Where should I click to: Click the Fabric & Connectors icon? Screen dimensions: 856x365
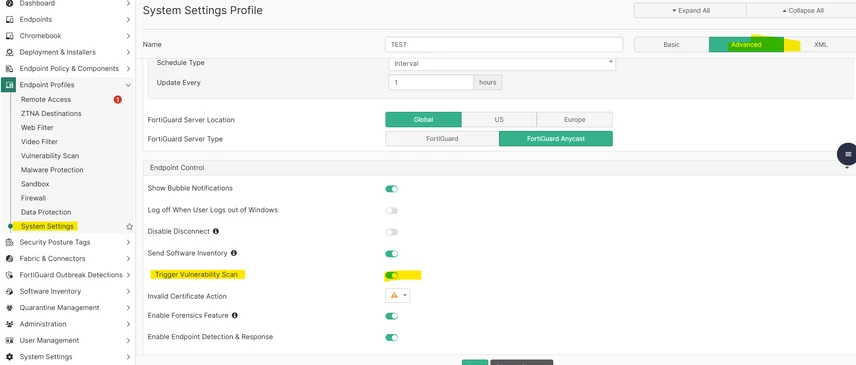[9, 259]
